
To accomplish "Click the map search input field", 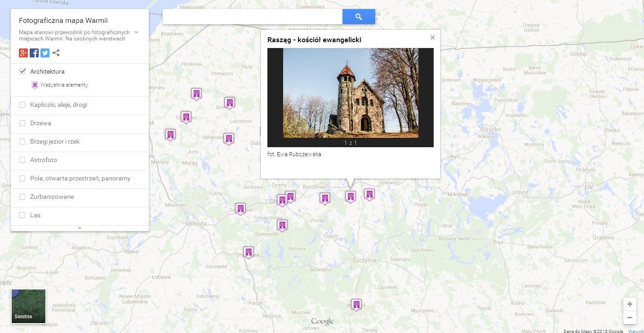I will click(x=252, y=17).
